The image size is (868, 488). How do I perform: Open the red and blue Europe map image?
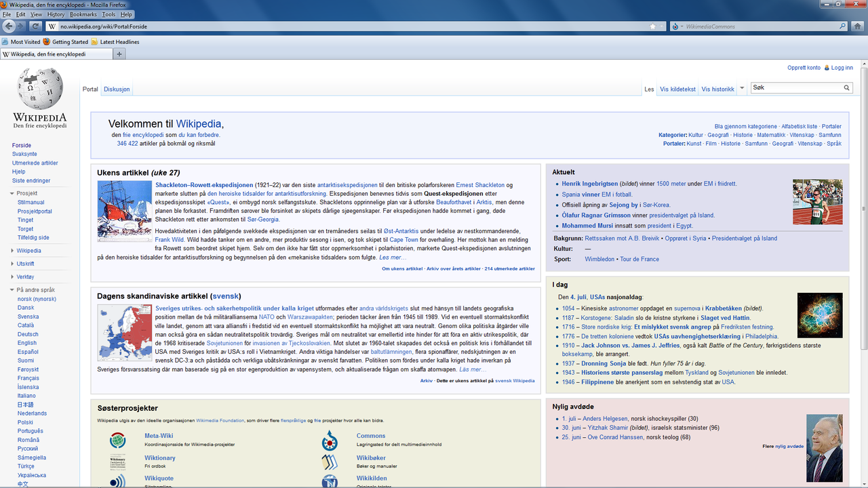click(x=125, y=333)
